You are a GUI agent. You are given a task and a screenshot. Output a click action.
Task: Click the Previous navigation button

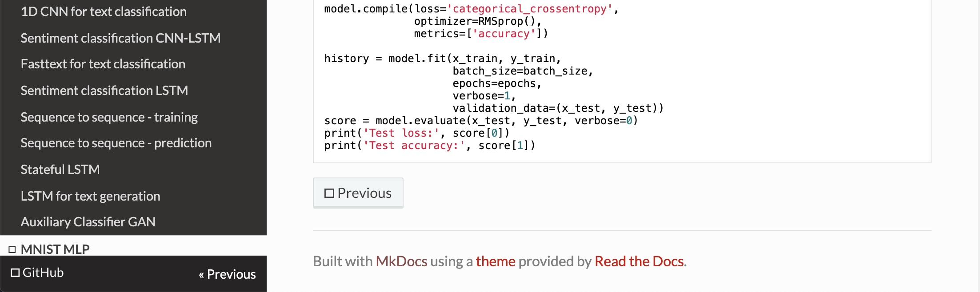[358, 193]
